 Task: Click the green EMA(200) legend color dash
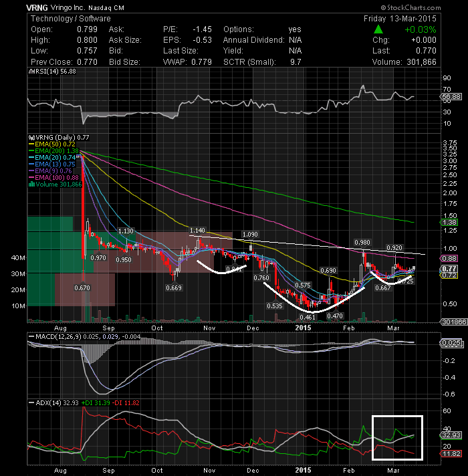[x=31, y=151]
